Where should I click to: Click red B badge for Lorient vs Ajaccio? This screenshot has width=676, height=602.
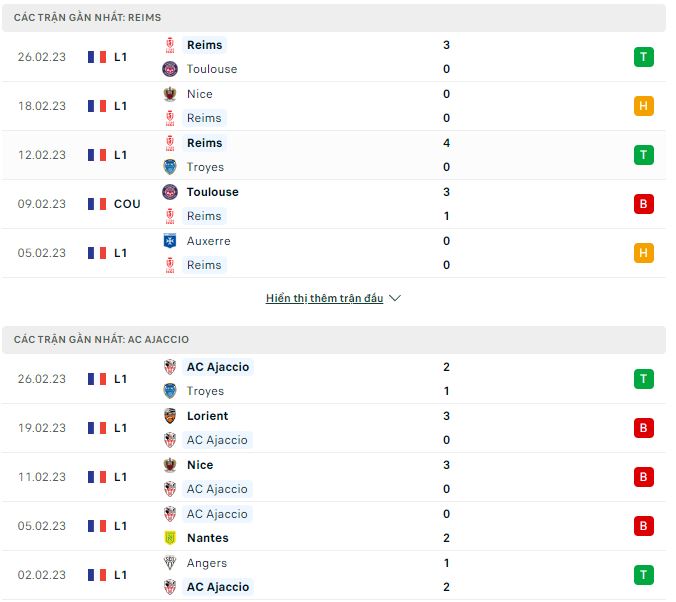pos(643,428)
